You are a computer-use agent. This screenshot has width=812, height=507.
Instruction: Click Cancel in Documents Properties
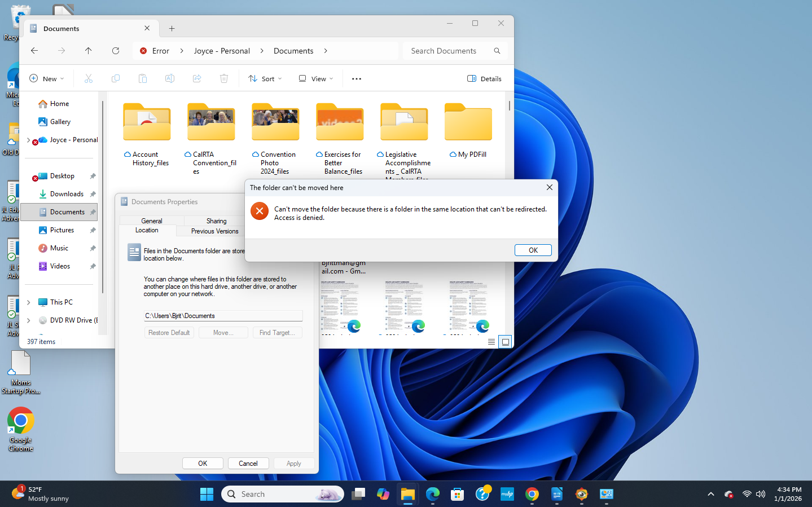248,464
